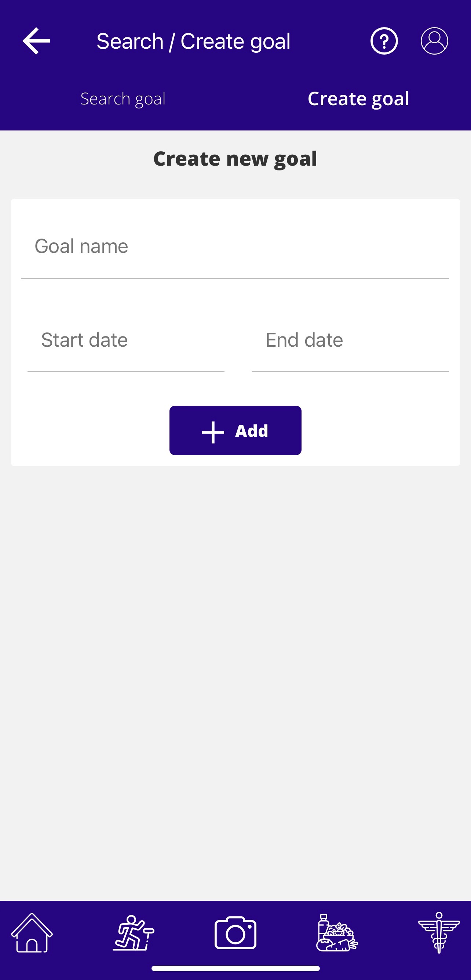Click the "Create new goal" heading
Screen dimensions: 471x980
point(235,158)
